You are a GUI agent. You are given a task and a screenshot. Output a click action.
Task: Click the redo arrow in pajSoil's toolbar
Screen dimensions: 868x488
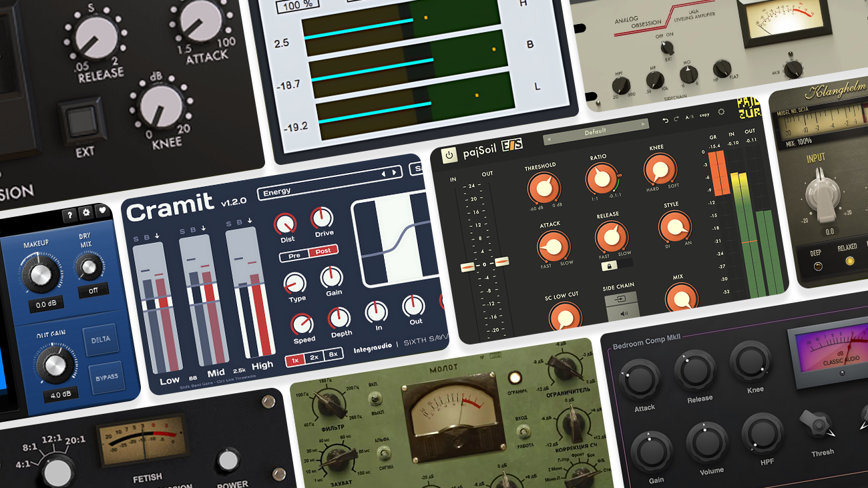coord(676,118)
